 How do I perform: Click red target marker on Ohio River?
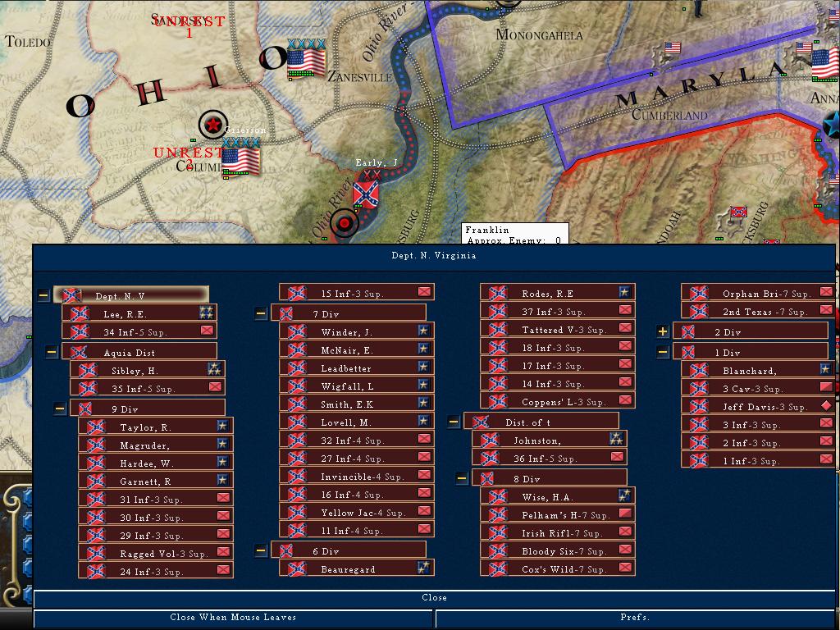click(345, 222)
